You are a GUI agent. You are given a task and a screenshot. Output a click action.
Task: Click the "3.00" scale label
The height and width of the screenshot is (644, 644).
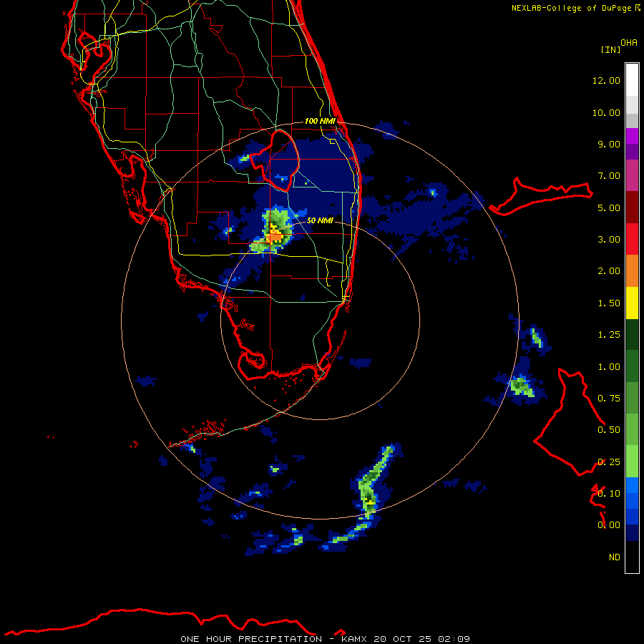point(609,240)
